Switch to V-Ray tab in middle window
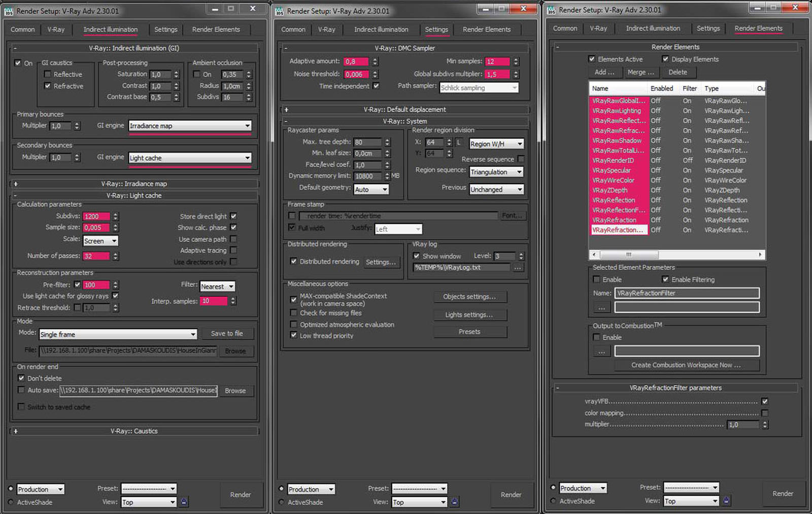The height and width of the screenshot is (514, 812). 326,29
